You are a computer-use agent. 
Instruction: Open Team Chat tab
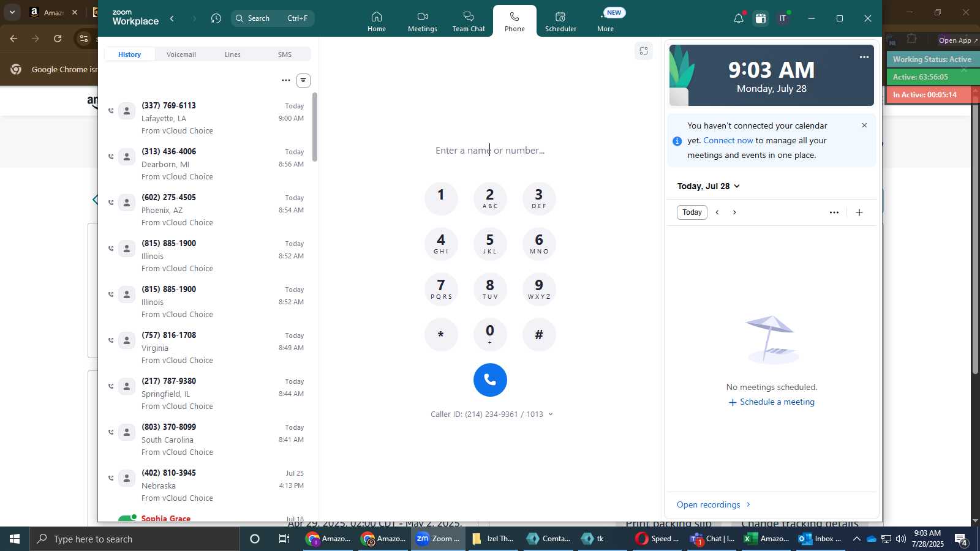coord(469,21)
